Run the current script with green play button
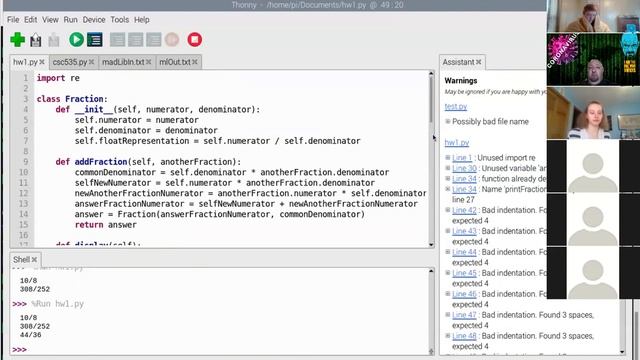Image resolution: width=640 pixels, height=360 pixels. [76, 40]
